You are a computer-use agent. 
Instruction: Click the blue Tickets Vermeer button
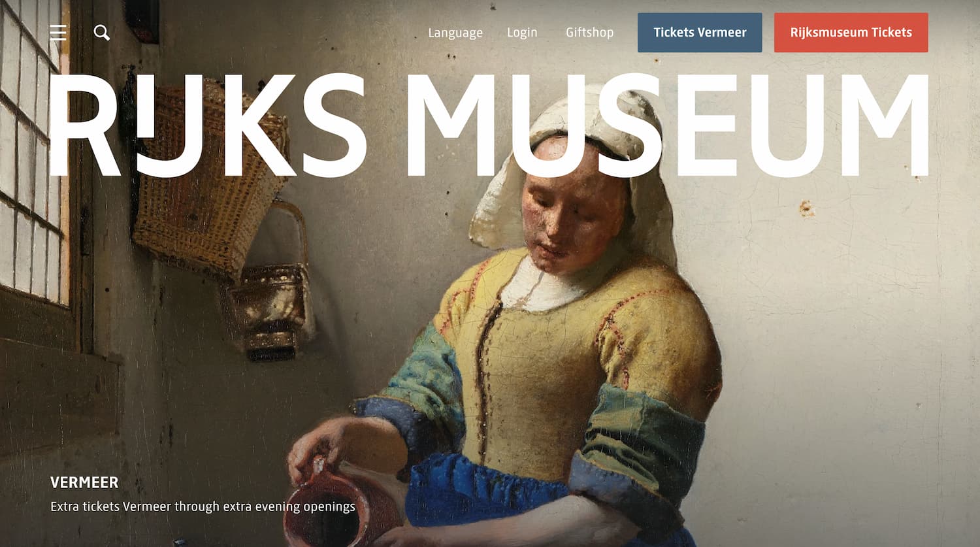coord(700,33)
